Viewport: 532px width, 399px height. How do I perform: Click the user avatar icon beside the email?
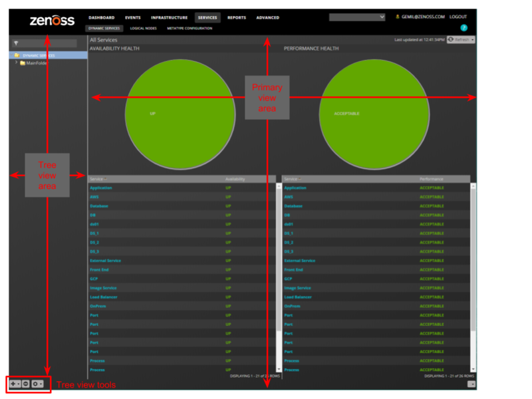(x=397, y=17)
